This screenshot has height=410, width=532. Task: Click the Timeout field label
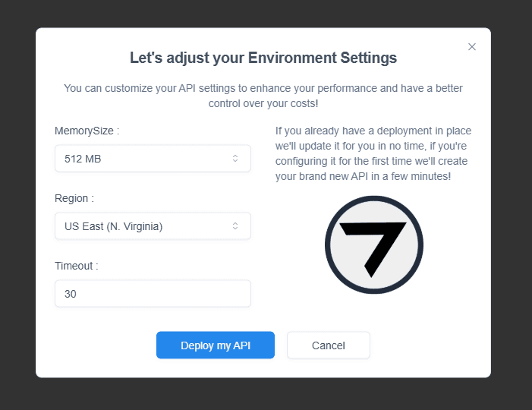(77, 266)
